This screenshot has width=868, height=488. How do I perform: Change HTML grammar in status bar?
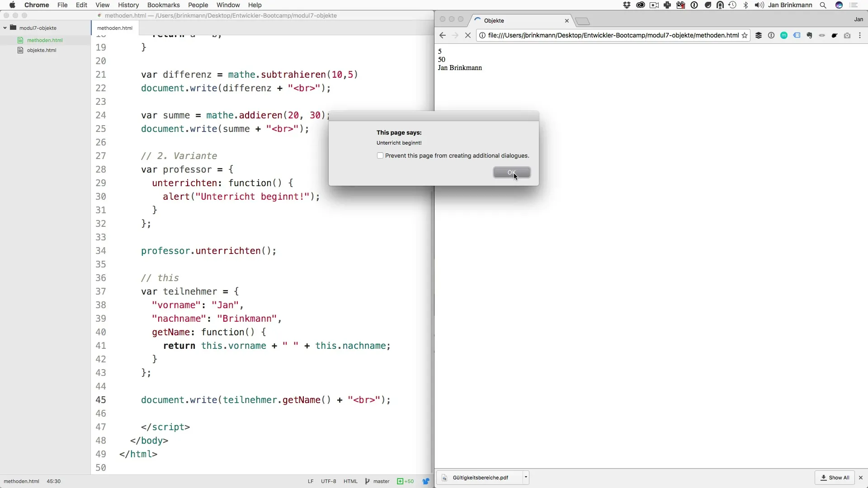350,481
